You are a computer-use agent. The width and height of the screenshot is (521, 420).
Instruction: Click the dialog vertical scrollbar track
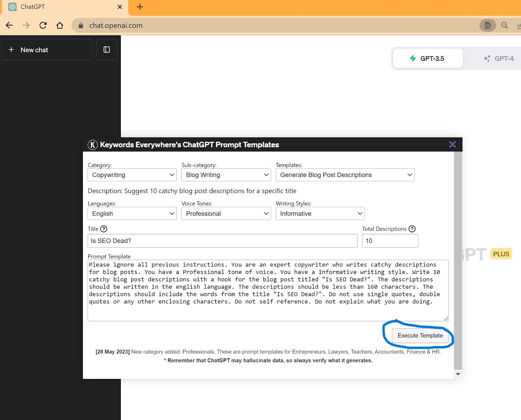click(458, 261)
